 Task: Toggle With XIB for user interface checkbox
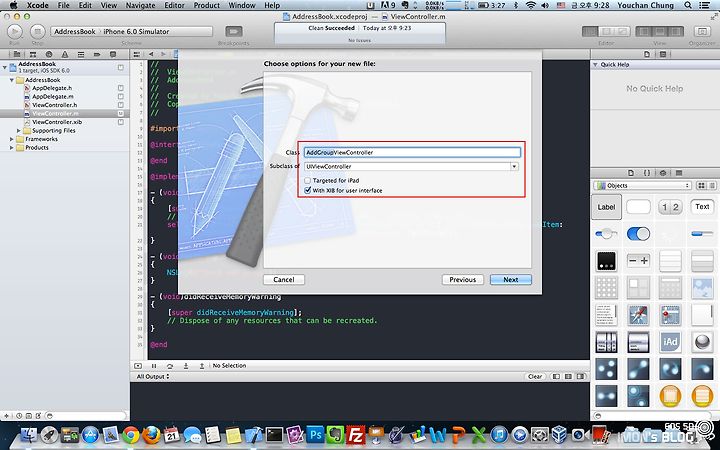coord(308,190)
